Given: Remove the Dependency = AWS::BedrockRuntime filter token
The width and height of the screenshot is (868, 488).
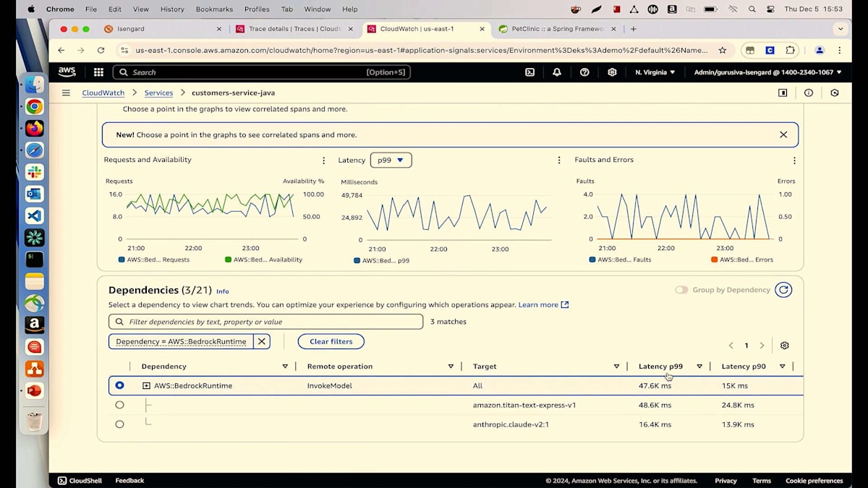Looking at the screenshot, I should click(x=262, y=341).
